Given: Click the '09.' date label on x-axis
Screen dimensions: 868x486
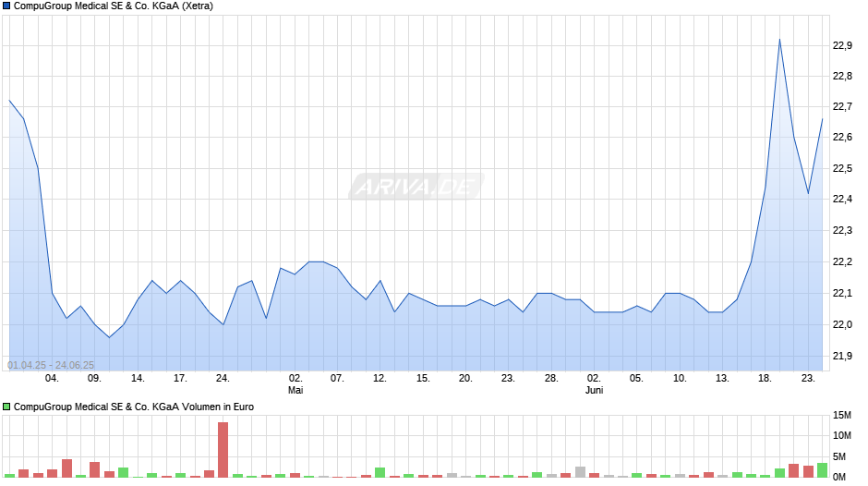Looking at the screenshot, I should (x=94, y=379).
